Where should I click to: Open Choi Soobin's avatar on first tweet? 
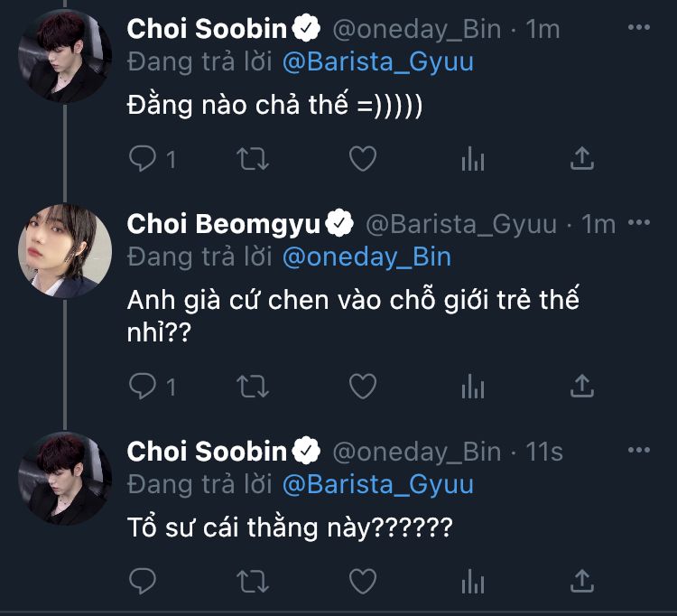pyautogui.click(x=65, y=56)
